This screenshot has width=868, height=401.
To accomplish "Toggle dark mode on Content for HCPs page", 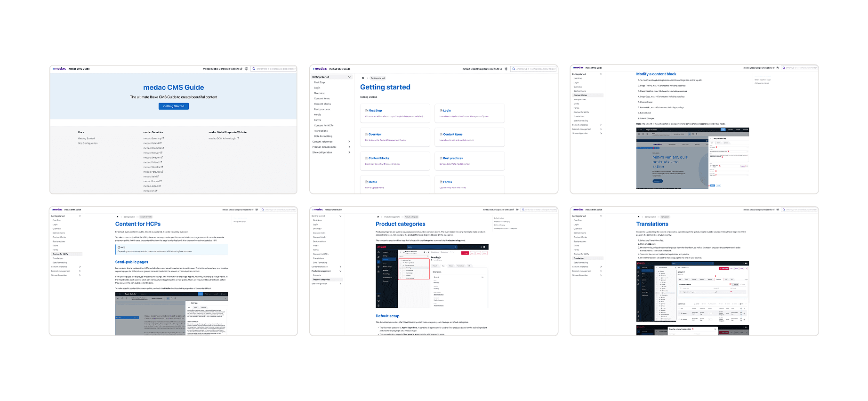I will 257,209.
